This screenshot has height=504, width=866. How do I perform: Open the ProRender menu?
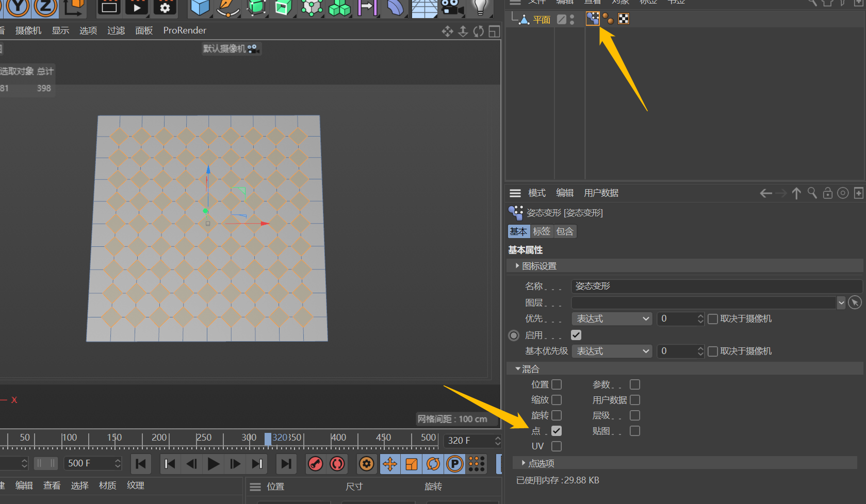point(185,30)
